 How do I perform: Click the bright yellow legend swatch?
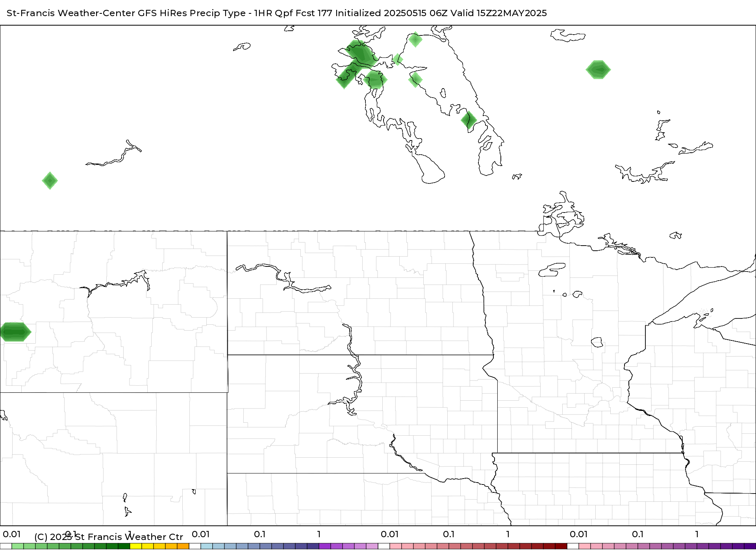click(x=136, y=546)
